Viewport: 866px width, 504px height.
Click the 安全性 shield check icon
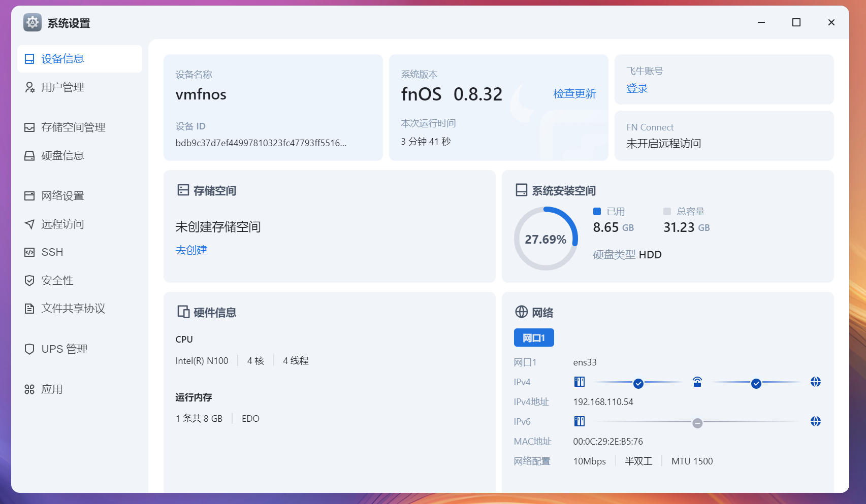coord(29,280)
